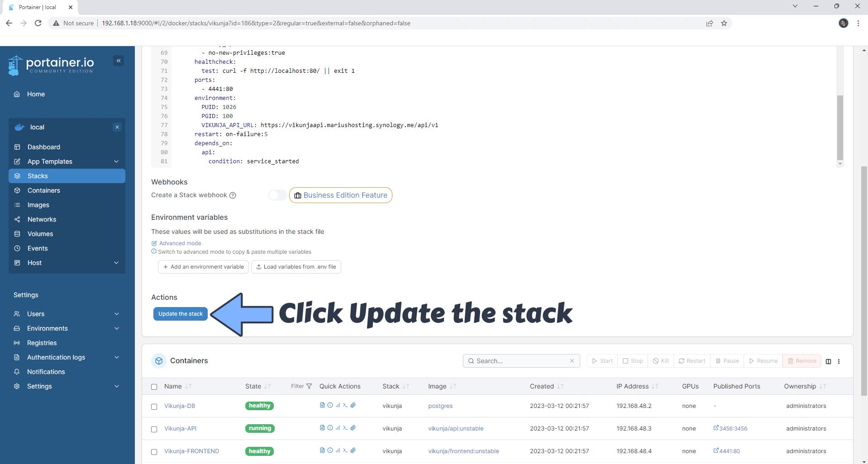Bookmark this page with star icon
868x464 pixels.
[x=724, y=23]
